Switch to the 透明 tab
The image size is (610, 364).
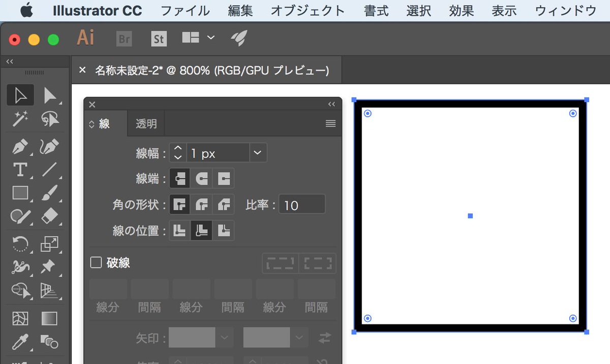click(146, 123)
